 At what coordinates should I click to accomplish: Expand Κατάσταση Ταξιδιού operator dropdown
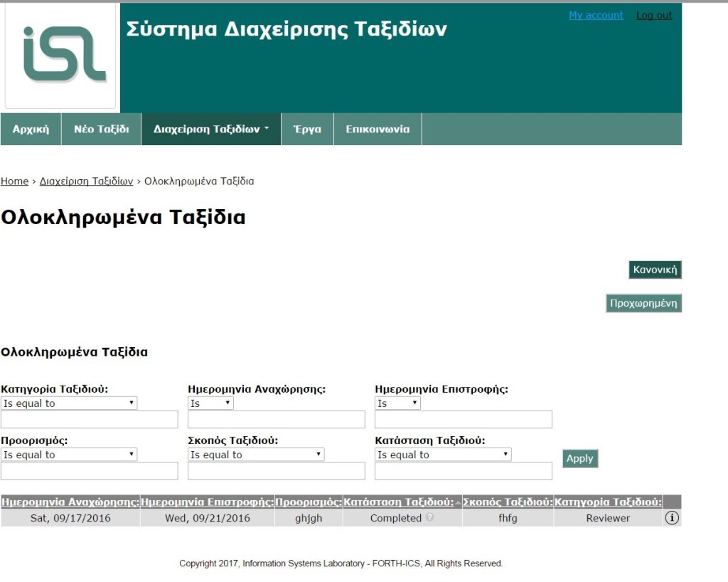point(443,455)
